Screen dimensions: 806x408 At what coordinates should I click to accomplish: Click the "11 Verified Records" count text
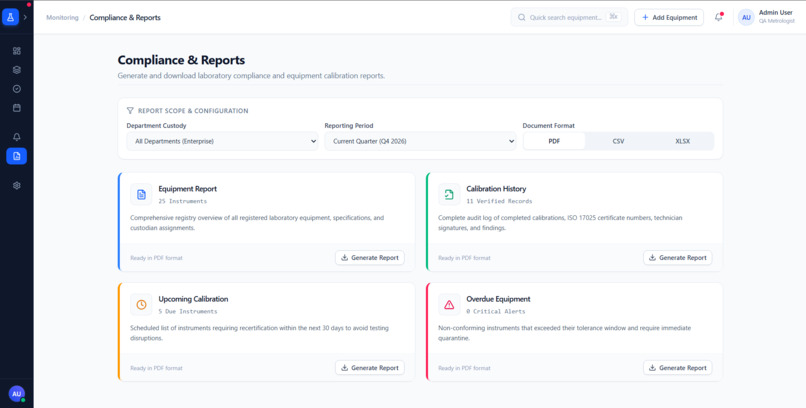point(499,201)
